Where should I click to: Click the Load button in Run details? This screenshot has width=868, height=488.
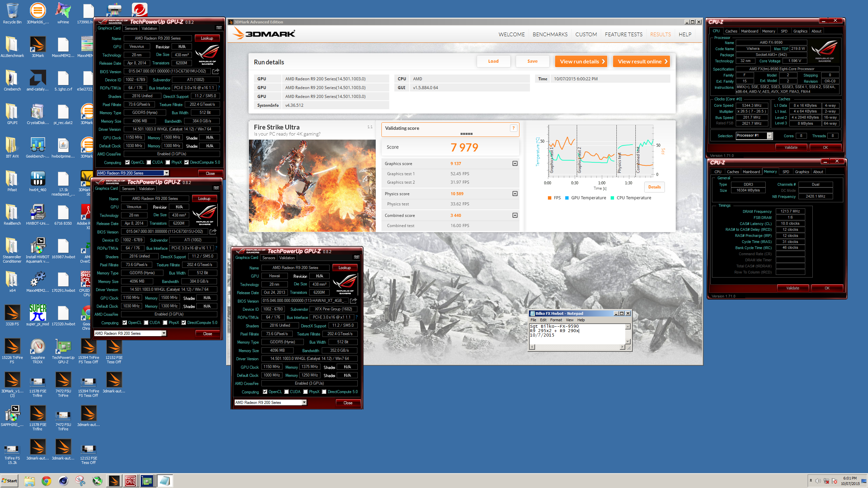[493, 61]
